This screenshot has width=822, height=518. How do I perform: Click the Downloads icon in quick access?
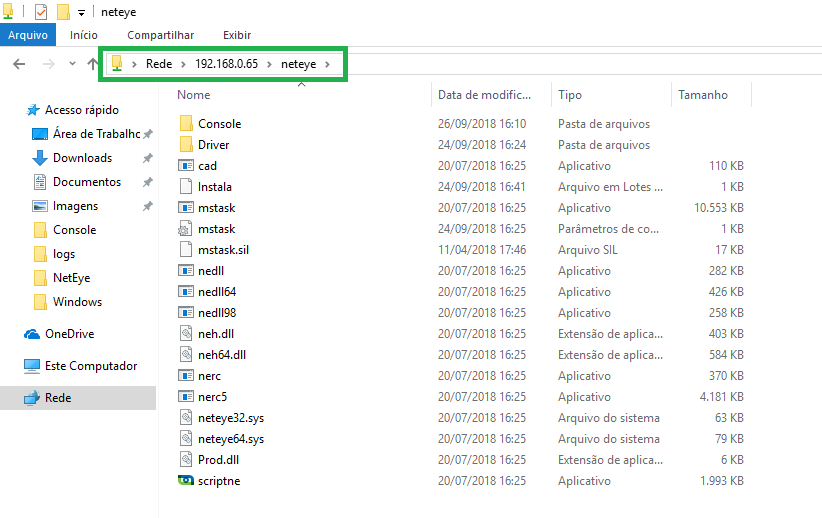click(x=40, y=158)
